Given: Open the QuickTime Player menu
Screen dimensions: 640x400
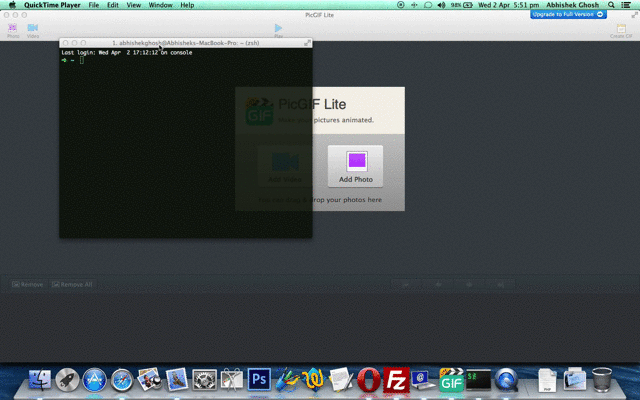Looking at the screenshot, I should pyautogui.click(x=52, y=5).
